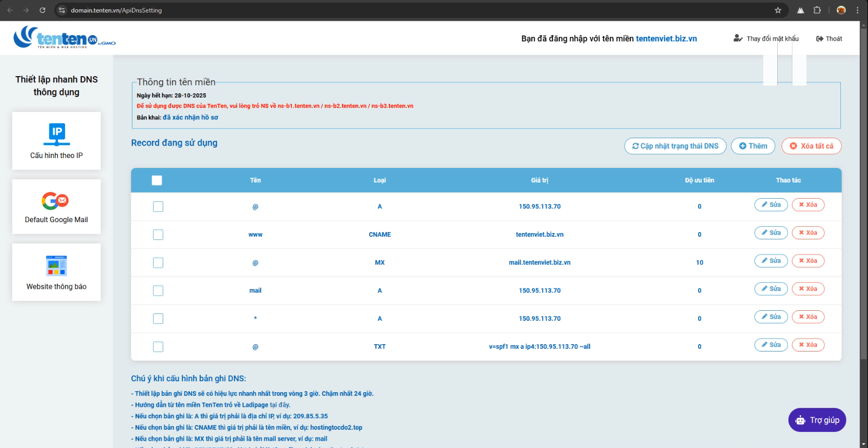The height and width of the screenshot is (448, 868).
Task: Open the Chrome profile avatar
Action: point(841,10)
